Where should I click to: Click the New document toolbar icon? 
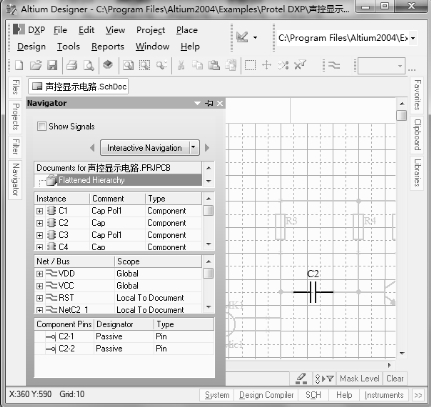tap(19, 65)
